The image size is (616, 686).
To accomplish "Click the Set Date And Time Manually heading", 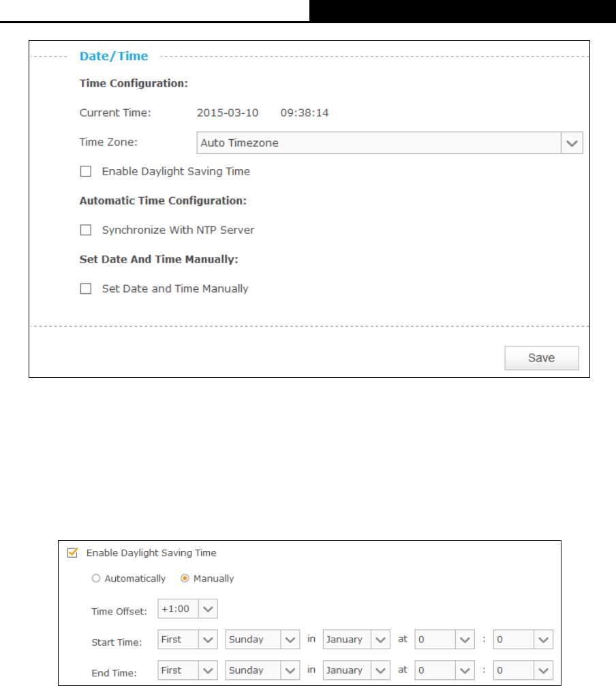I will point(159,259).
